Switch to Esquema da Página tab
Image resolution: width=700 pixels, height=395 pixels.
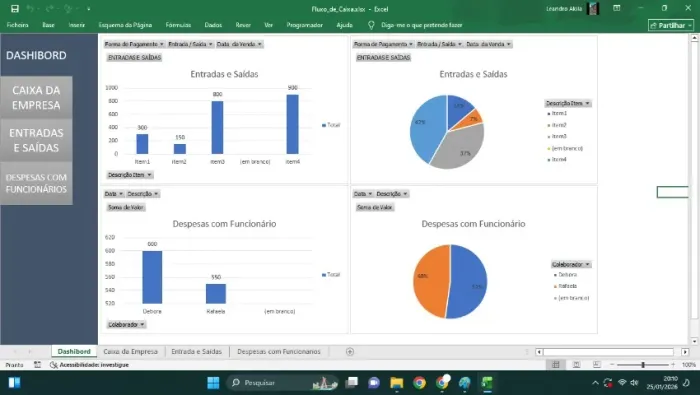pos(125,25)
